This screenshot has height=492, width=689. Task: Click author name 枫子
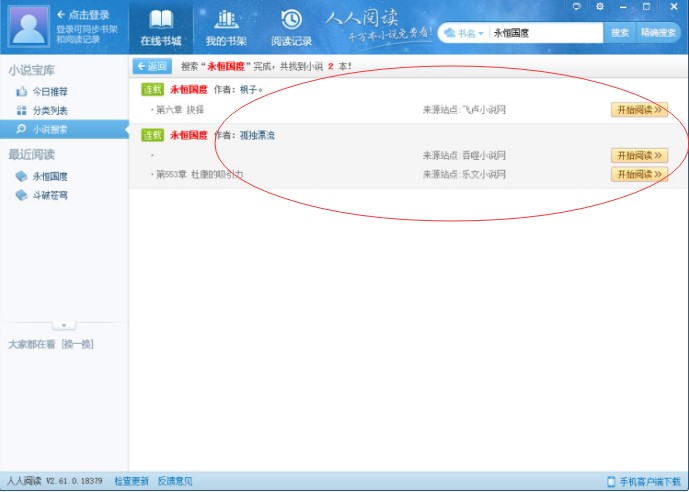(x=251, y=90)
